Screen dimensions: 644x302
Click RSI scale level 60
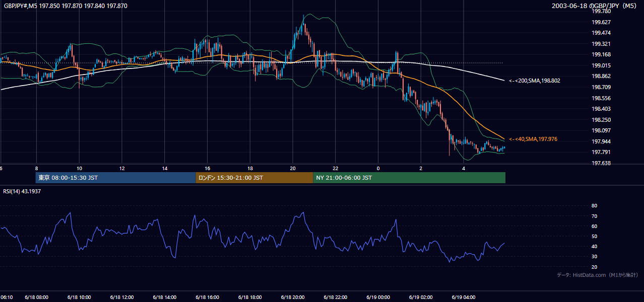[x=594, y=226]
